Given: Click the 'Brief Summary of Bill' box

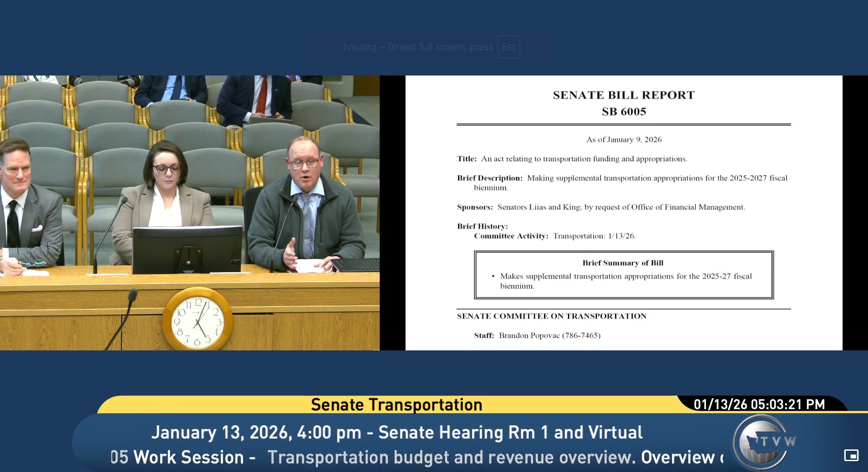Looking at the screenshot, I should coord(624,275).
